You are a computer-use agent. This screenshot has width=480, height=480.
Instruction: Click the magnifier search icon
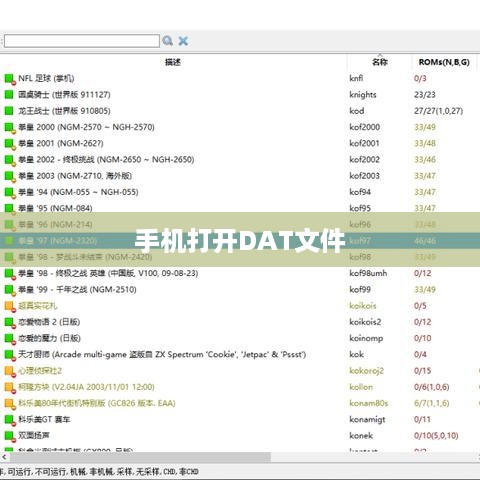coord(167,41)
